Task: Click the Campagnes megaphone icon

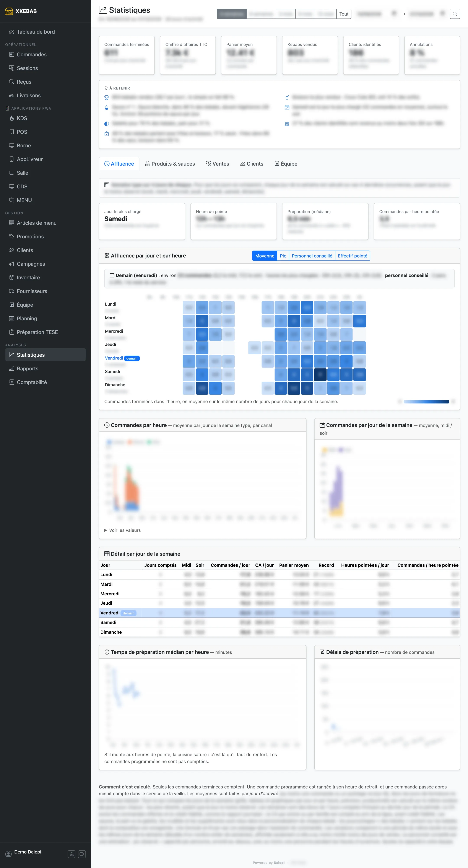Action: (11, 264)
